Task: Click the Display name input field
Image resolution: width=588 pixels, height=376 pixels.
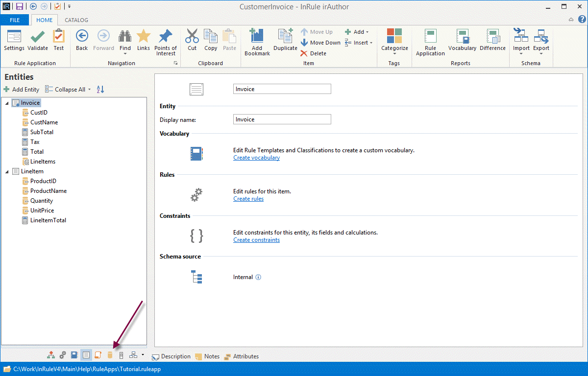Action: 282,119
